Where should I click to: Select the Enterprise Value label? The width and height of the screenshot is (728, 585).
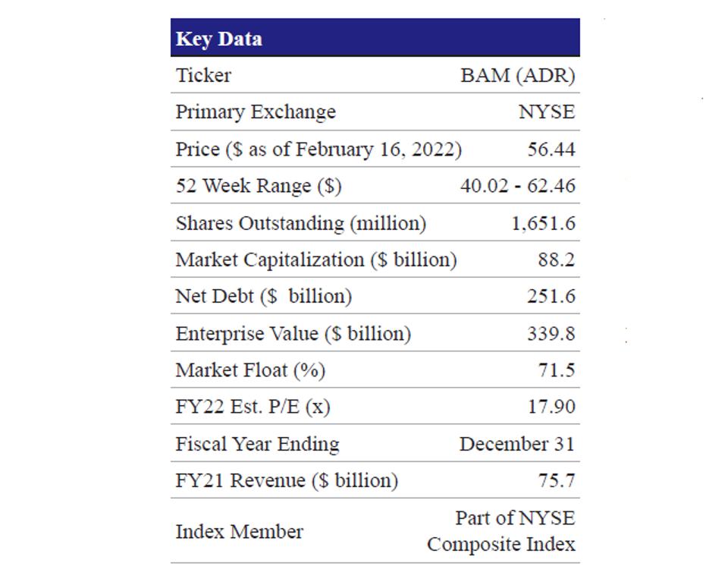coord(293,333)
